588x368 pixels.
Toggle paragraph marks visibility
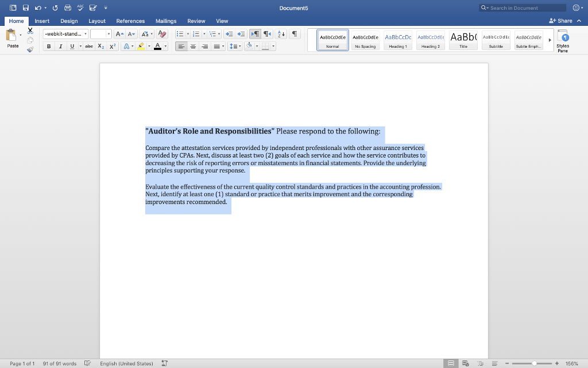pyautogui.click(x=293, y=34)
